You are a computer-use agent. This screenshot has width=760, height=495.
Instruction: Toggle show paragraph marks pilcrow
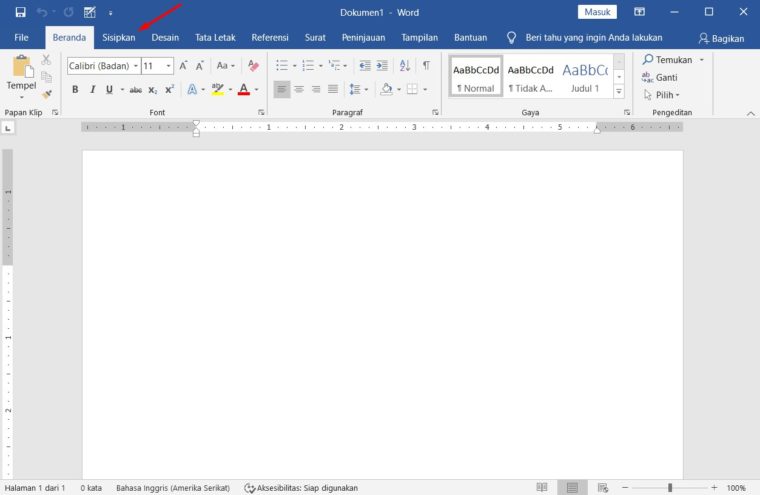(426, 65)
